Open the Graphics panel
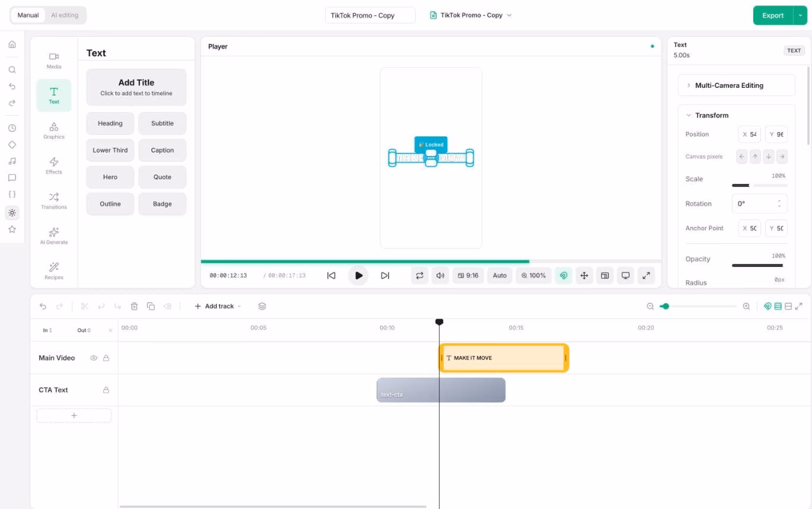Viewport: 812px width, 509px height. [x=54, y=131]
